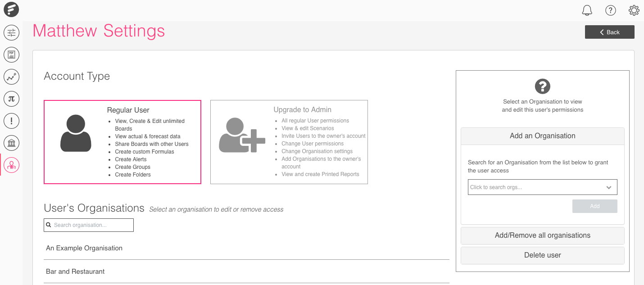
Task: Click the Matthew Settings heading
Action: pyautogui.click(x=99, y=31)
